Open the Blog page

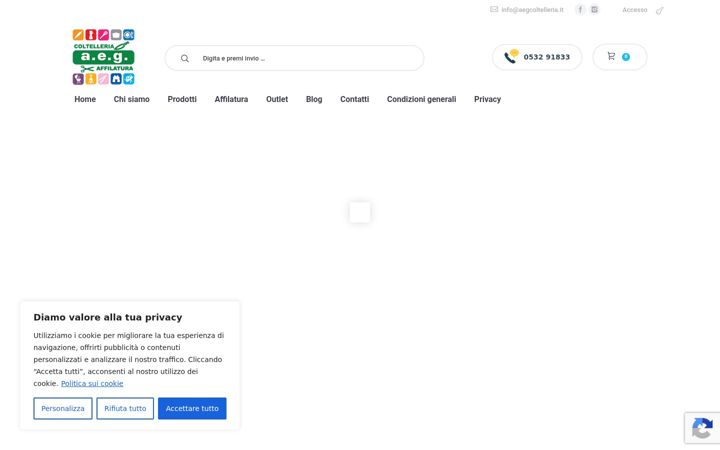click(x=314, y=99)
